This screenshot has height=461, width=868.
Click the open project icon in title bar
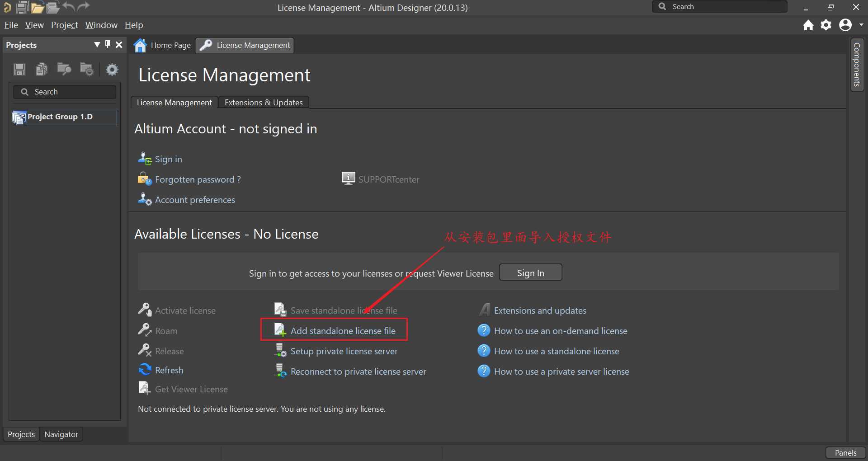pyautogui.click(x=53, y=7)
